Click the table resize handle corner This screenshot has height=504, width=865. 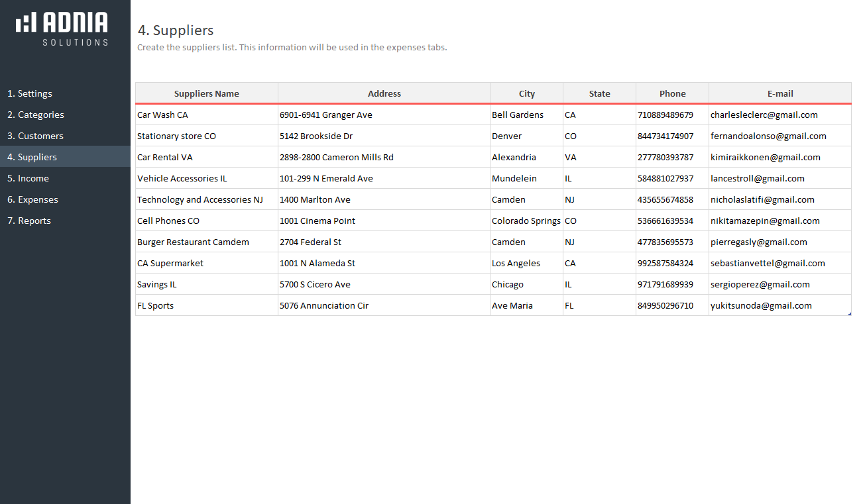(849, 314)
